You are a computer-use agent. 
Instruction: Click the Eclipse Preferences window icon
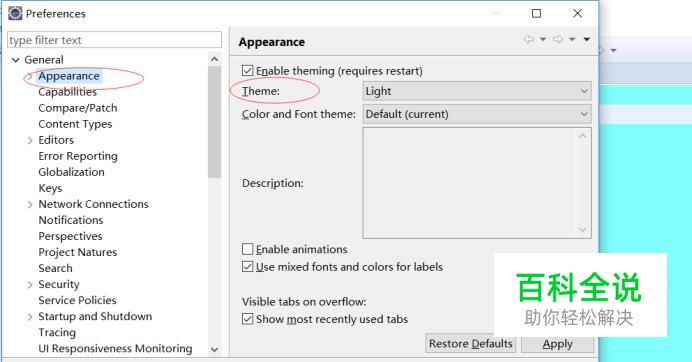[x=15, y=13]
